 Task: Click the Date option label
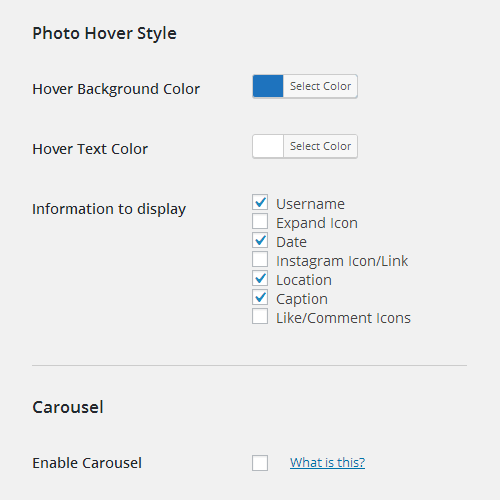[x=291, y=242]
